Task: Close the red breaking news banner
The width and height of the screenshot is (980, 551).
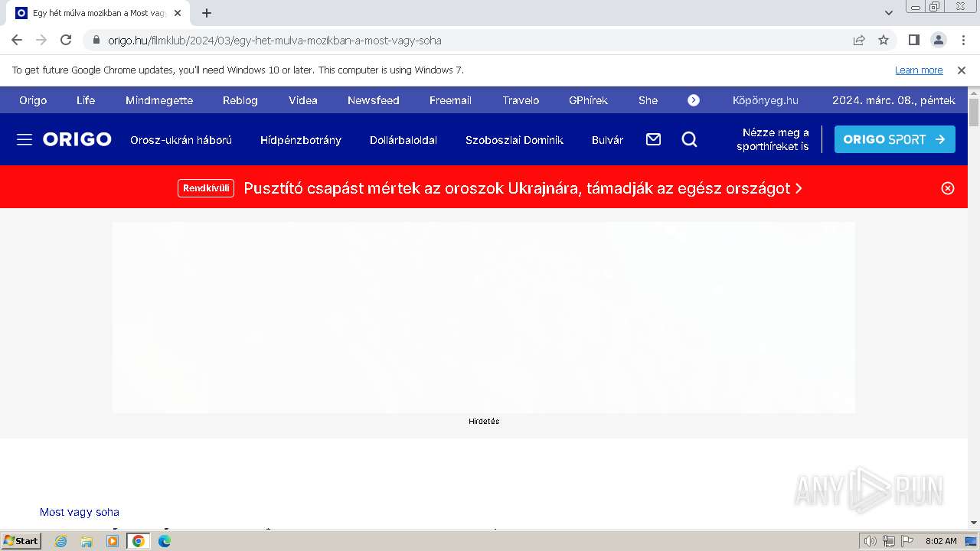Action: pos(948,188)
